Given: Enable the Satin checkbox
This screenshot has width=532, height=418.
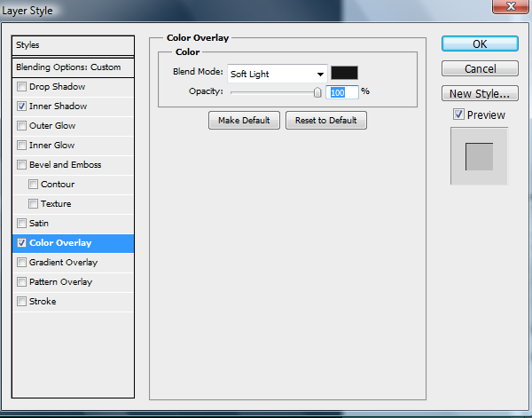Looking at the screenshot, I should (21, 224).
